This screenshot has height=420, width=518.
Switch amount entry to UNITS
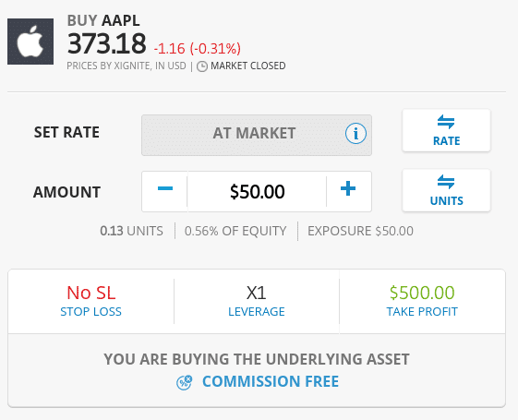[446, 190]
